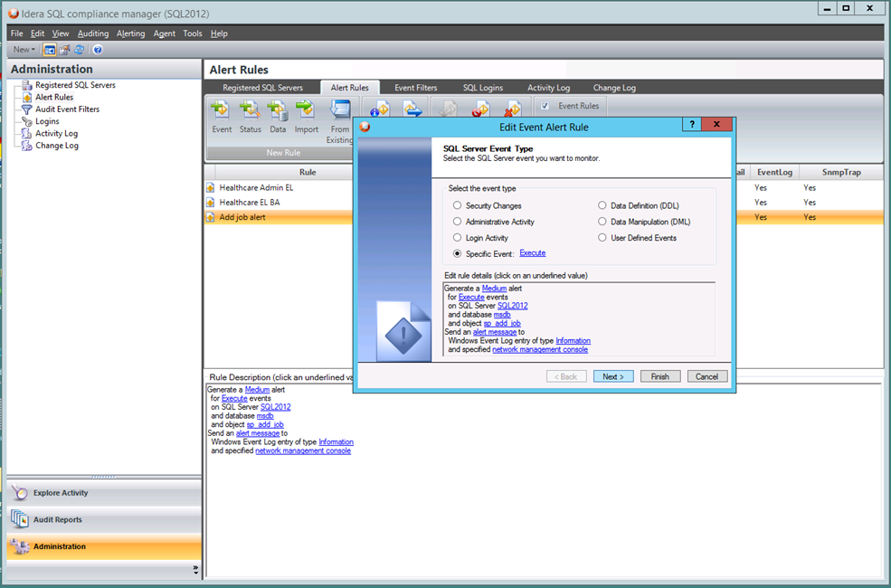891x588 pixels.
Task: Select the Data Definition (DDL) option
Action: pyautogui.click(x=602, y=206)
